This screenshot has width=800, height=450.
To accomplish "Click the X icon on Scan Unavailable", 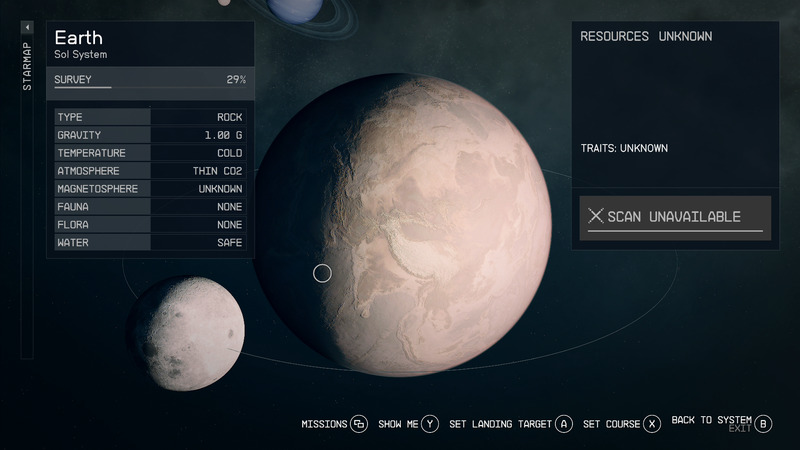I will coord(595,216).
